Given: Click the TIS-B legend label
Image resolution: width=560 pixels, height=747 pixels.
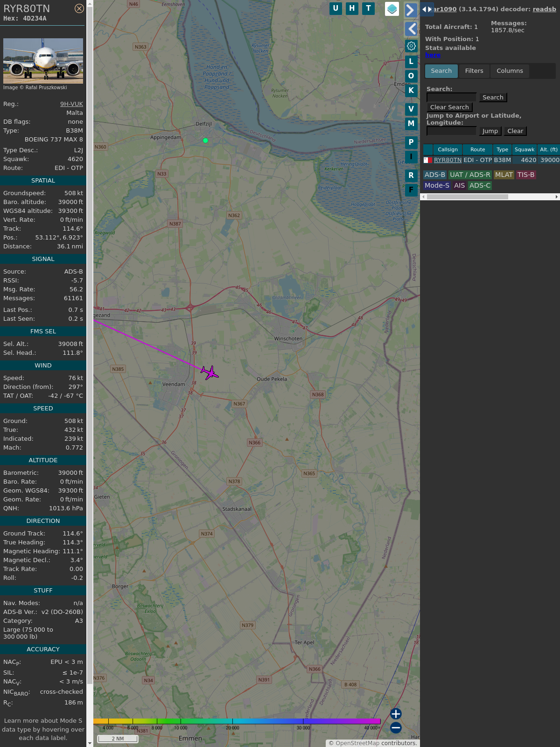Looking at the screenshot, I should (x=526, y=175).
